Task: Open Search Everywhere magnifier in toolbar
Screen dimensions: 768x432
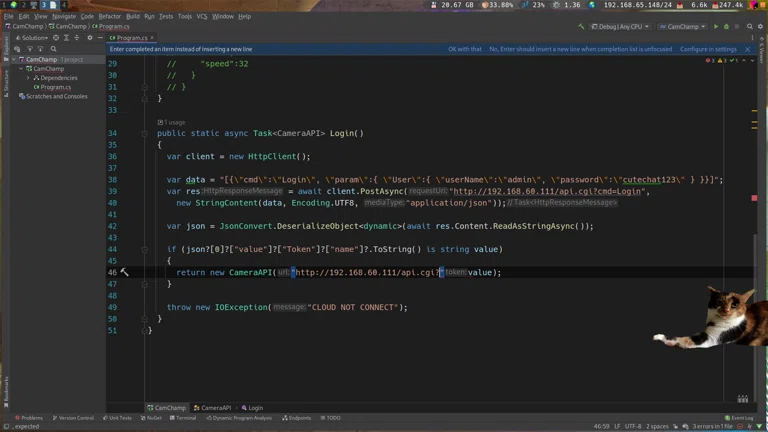Action: 752,27
